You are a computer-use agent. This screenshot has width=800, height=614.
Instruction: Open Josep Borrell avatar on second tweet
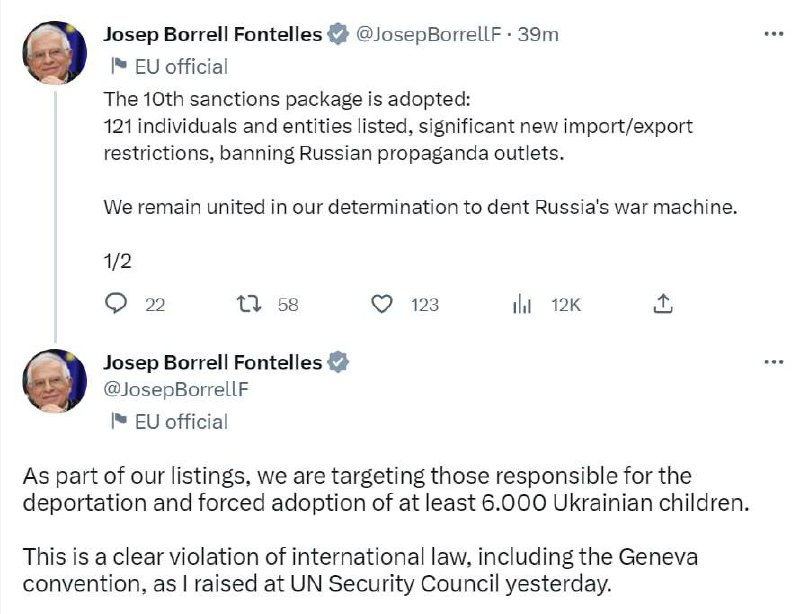tap(55, 381)
